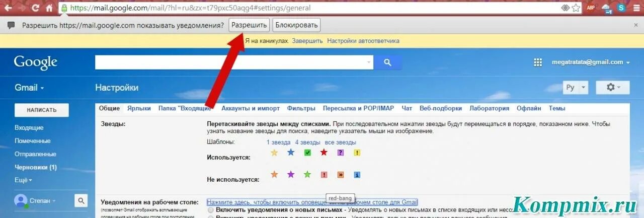Click the Google apps grid icon
644x218 pixels.
coord(537,62)
